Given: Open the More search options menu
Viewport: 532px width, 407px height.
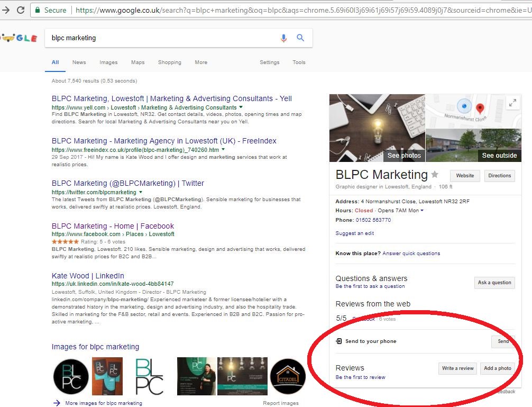Looking at the screenshot, I should click(201, 62).
